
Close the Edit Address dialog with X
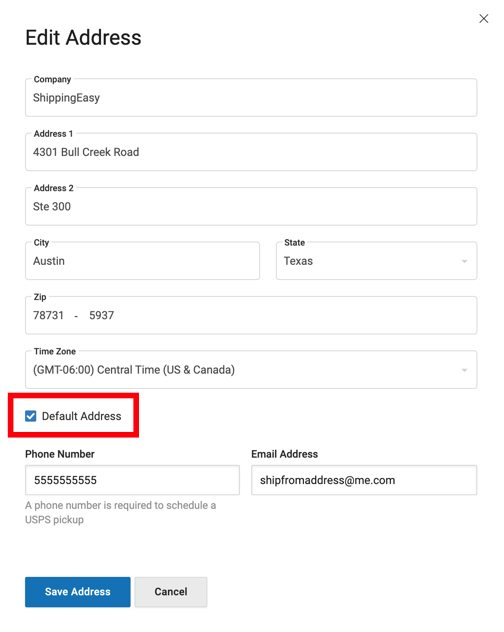click(x=483, y=19)
